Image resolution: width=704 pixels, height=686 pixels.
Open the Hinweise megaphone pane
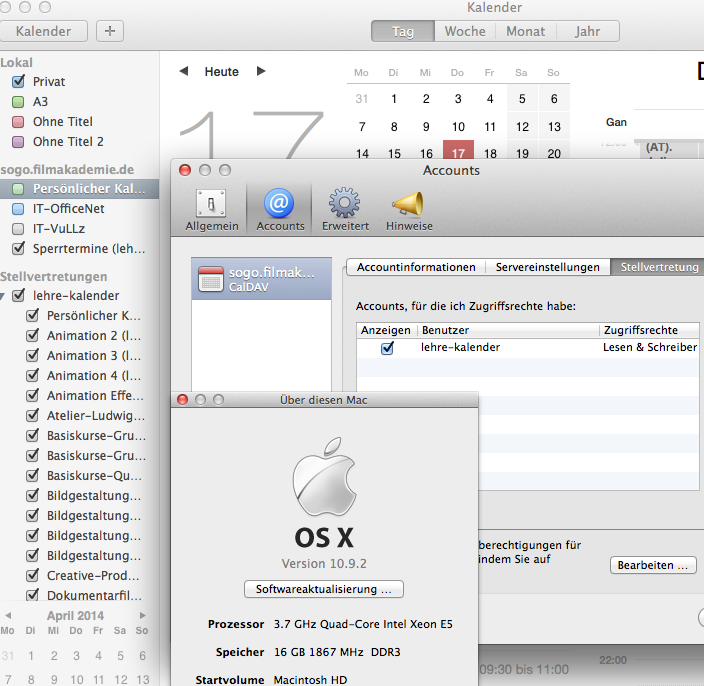click(x=409, y=210)
